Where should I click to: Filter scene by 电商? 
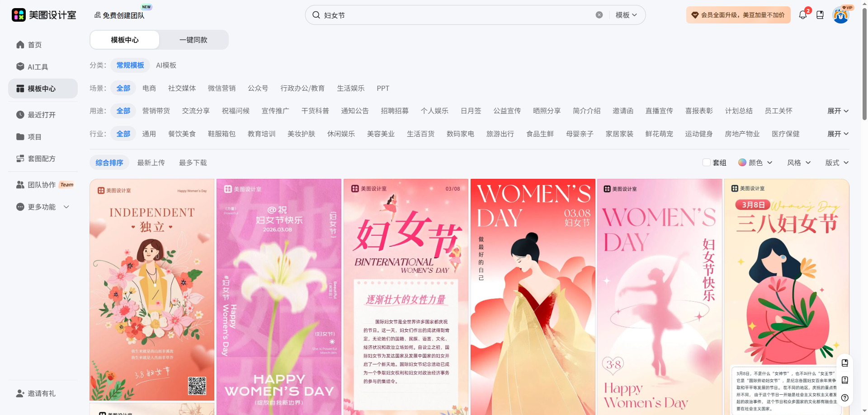149,89
